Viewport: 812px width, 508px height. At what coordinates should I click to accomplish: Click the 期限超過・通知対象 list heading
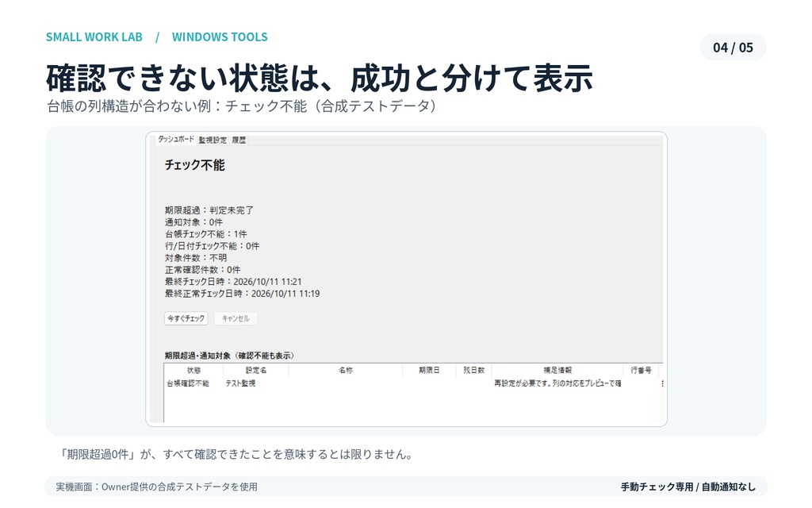pos(229,356)
